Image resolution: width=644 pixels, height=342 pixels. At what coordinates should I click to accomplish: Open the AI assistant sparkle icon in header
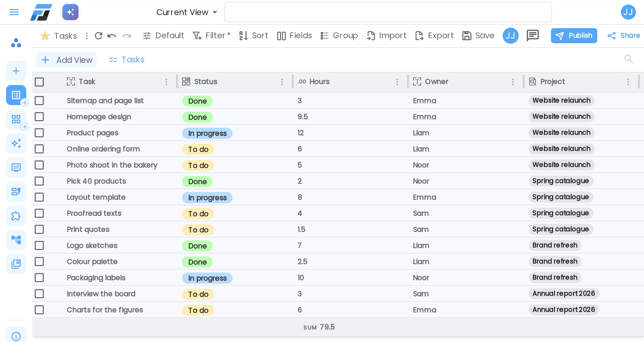pos(70,12)
